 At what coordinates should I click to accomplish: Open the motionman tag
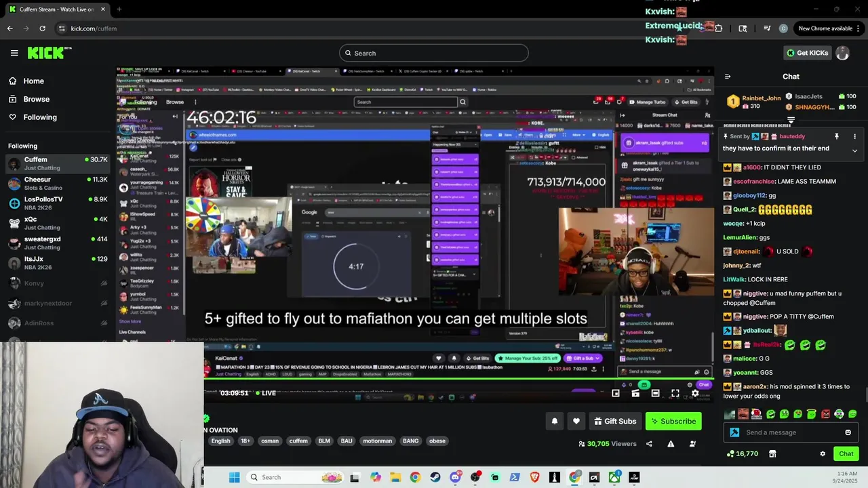pos(377,441)
